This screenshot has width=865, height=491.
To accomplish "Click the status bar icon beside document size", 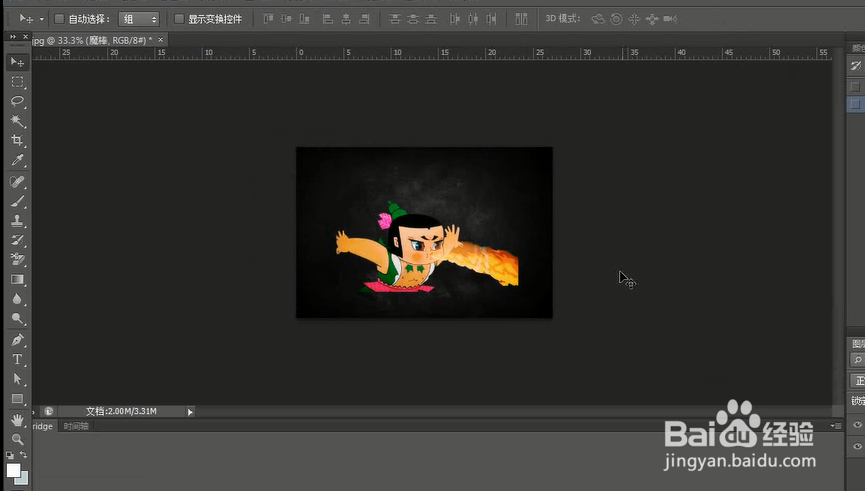I will [49, 412].
